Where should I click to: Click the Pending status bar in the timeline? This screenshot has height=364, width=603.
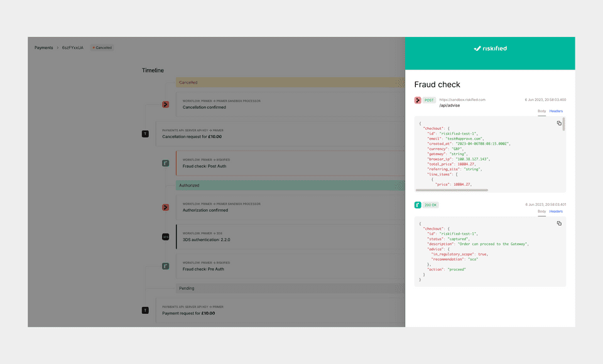pos(290,288)
